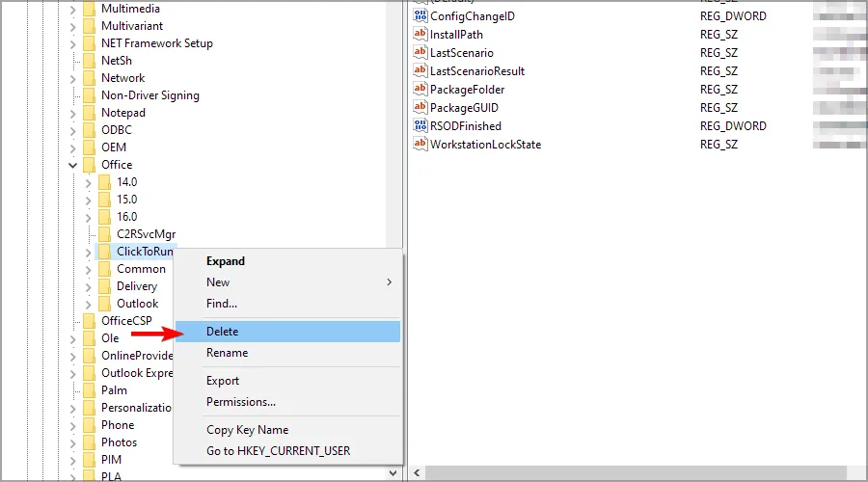Collapse the Office key
Image resolution: width=868 pixels, height=482 pixels.
(x=72, y=165)
